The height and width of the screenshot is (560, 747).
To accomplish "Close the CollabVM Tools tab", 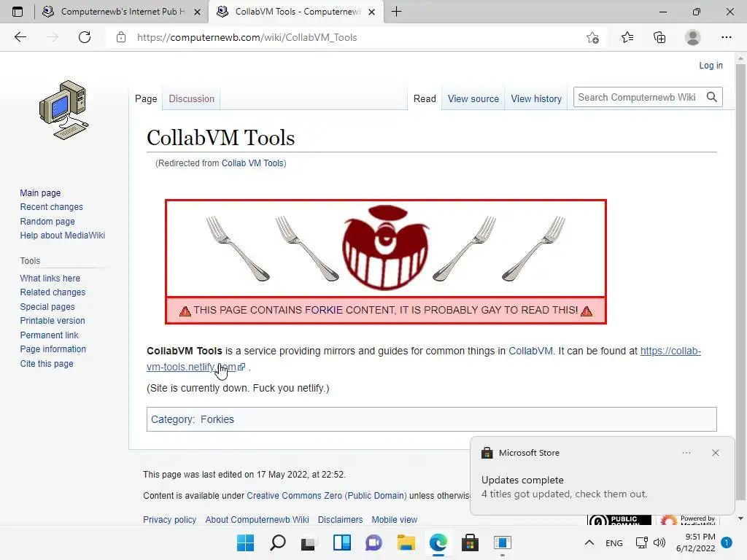I will (372, 12).
